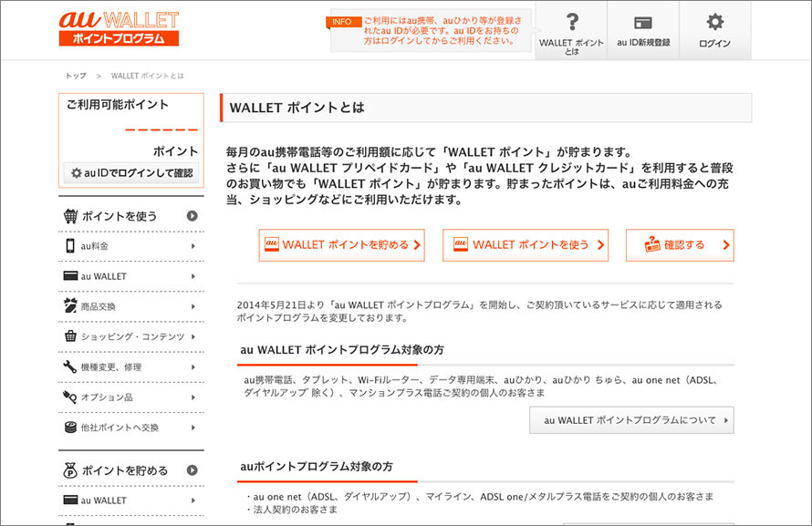Image resolution: width=812 pixels, height=526 pixels.
Task: Open the 他社ポイントへ交換 menu item
Action: click(x=131, y=428)
